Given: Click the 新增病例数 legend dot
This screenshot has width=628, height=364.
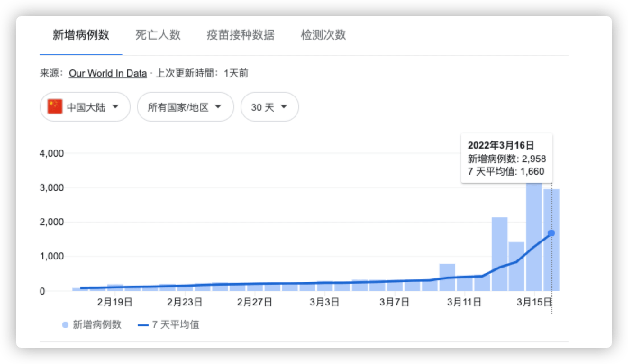Looking at the screenshot, I should [x=65, y=325].
